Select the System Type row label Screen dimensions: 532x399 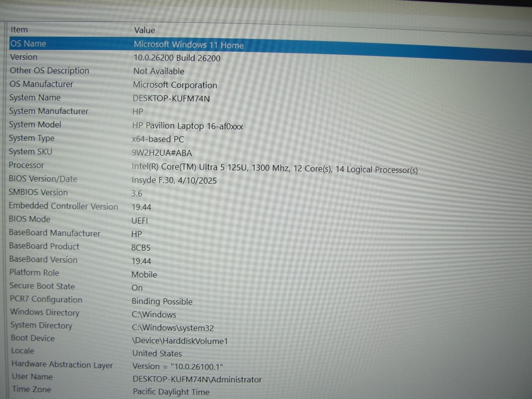click(x=32, y=138)
